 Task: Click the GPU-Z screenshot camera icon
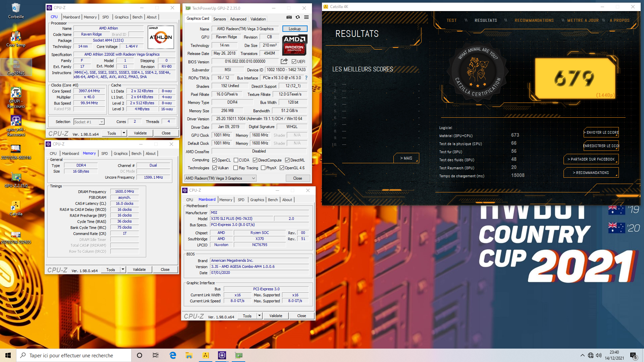coord(289,17)
